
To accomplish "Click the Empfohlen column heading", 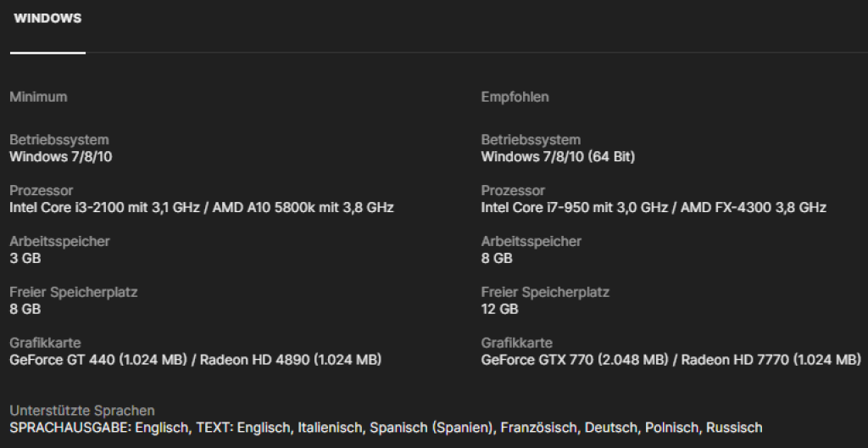I will 515,97.
